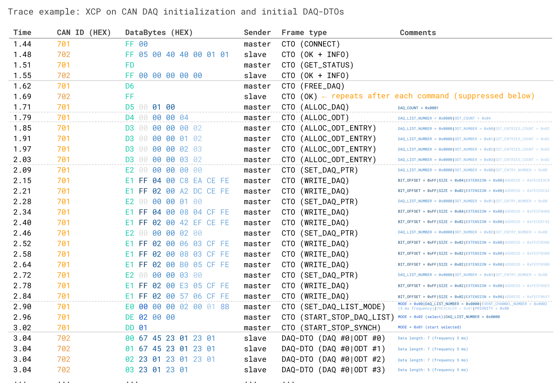This screenshot has height=392, width=556.
Task: Select the 'CTO (ALLOC_ODT)' frame type
Action: coord(315,118)
